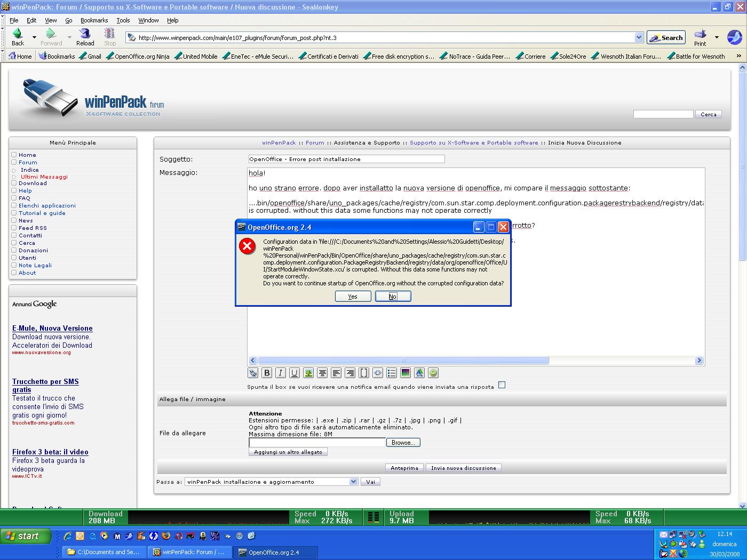Select the News item in Menù Principale
This screenshot has height=560, width=747.
pos(26,220)
